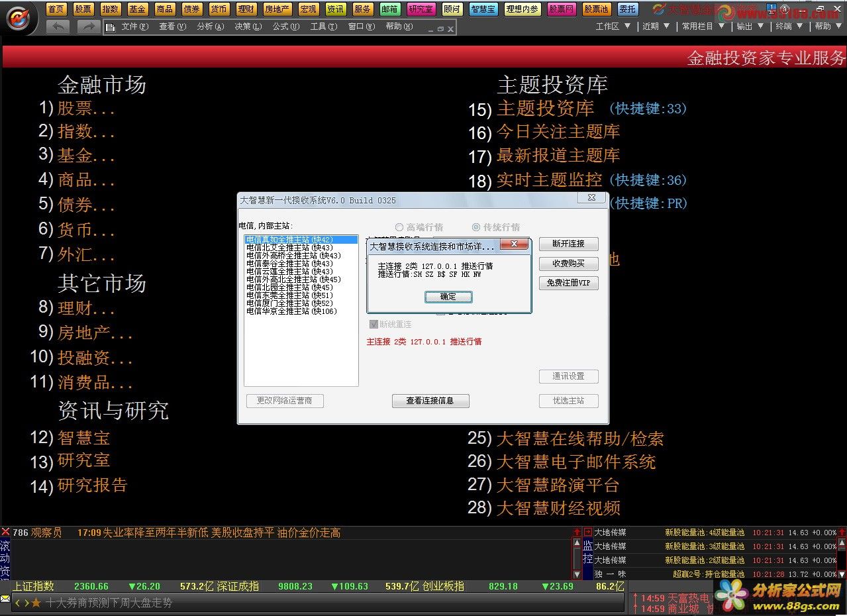The width and height of the screenshot is (847, 616).
Task: Open the 工具(T) menu
Action: coord(323,26)
